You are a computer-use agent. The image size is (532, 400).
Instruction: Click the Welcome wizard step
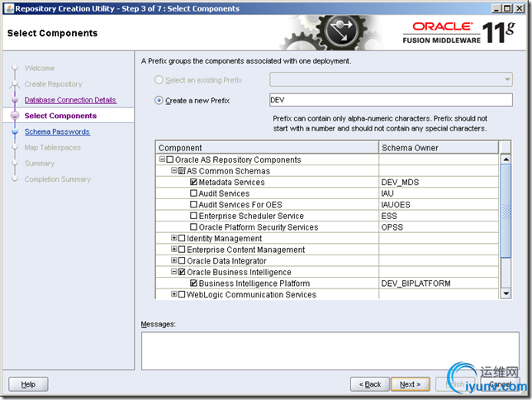pos(40,69)
